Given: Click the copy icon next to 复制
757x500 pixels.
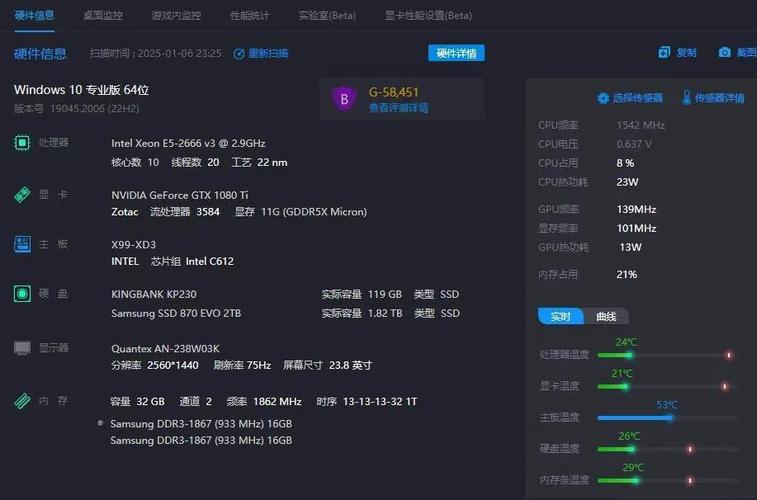Looking at the screenshot, I should point(664,52).
